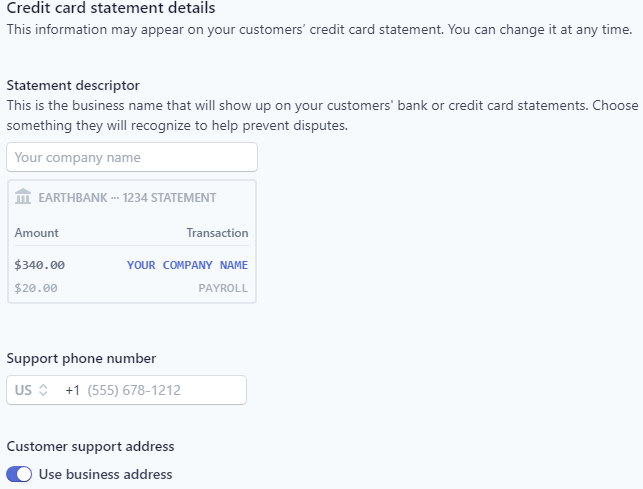
Task: Open the US country code dropdown
Action: pos(31,390)
